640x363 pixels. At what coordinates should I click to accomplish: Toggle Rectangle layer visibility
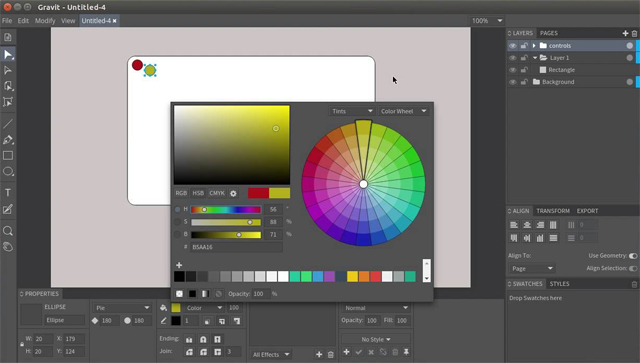click(x=513, y=70)
